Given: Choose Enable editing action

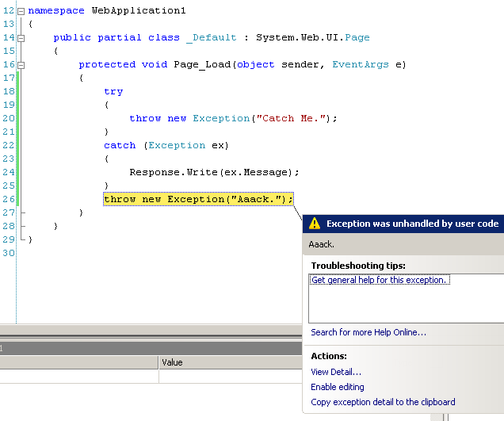Looking at the screenshot, I should coord(337,387).
